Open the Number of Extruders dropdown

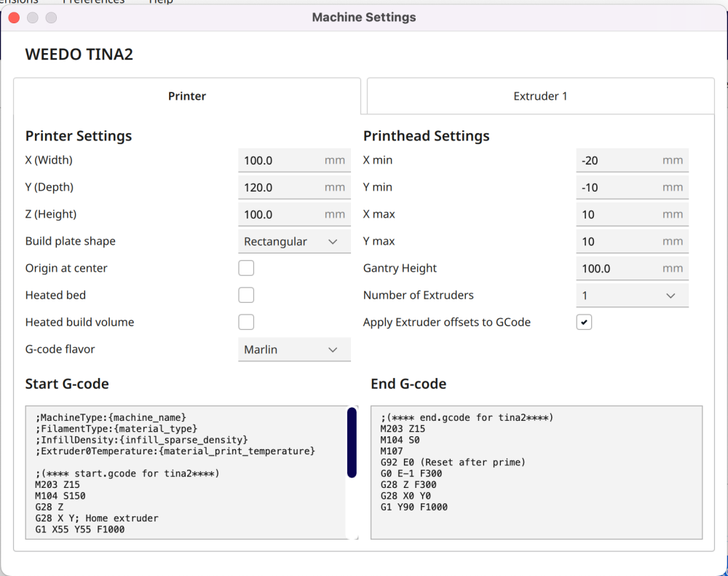(633, 296)
